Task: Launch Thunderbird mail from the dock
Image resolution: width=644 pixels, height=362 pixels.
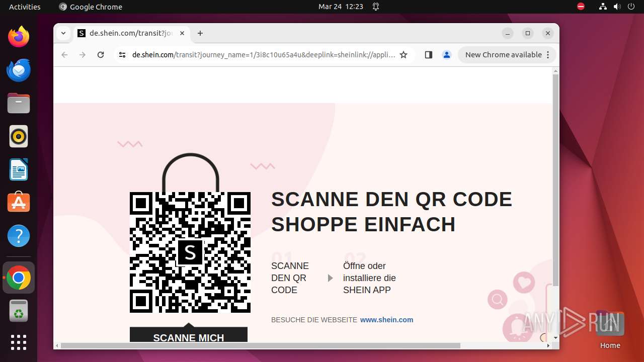Action: tap(19, 70)
